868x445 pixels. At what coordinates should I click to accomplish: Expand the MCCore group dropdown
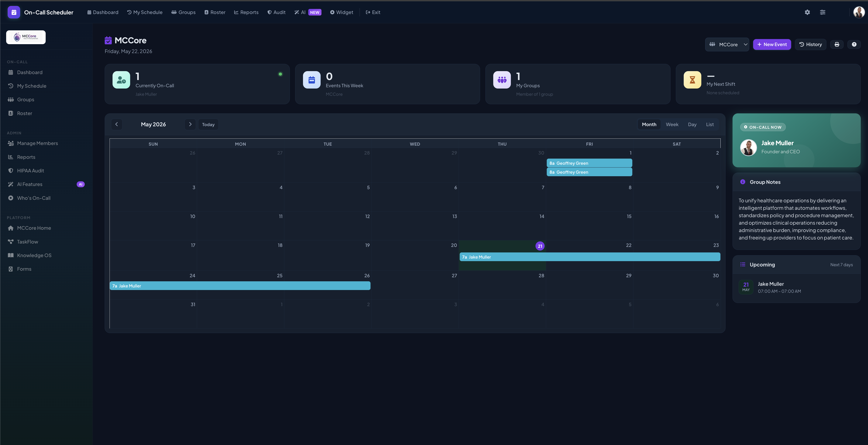point(727,44)
